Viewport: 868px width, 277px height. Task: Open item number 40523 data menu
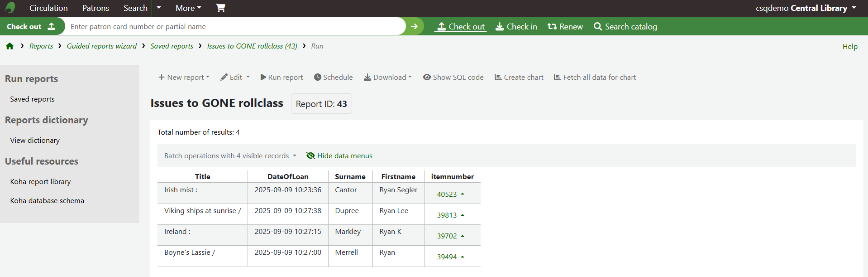[x=451, y=194]
